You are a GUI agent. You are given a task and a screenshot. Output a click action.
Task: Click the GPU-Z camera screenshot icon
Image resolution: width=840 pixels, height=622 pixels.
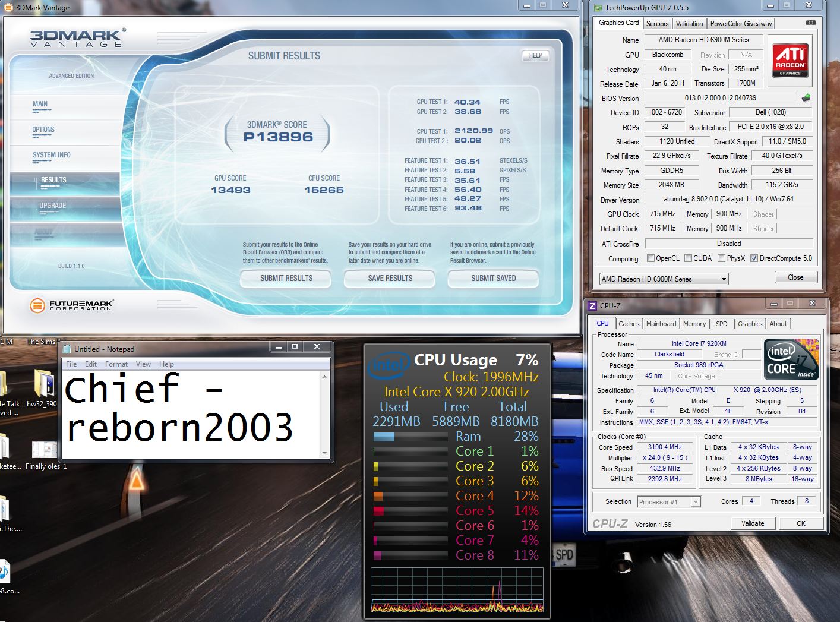pos(811,23)
